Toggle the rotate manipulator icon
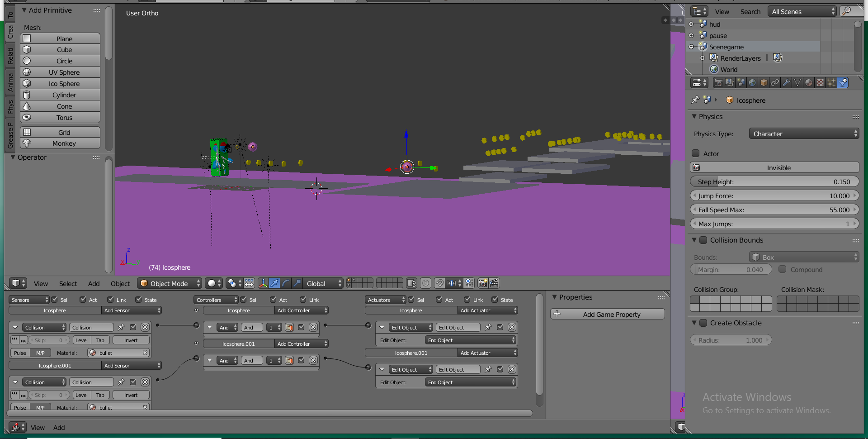The width and height of the screenshot is (868, 439). [286, 283]
